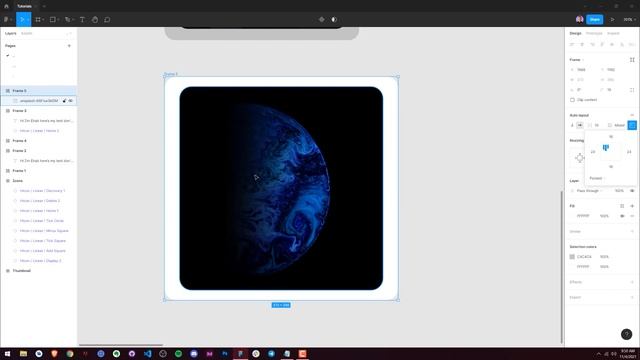
Task: Click the mask/contrast icon in toolbar
Action: 334,19
